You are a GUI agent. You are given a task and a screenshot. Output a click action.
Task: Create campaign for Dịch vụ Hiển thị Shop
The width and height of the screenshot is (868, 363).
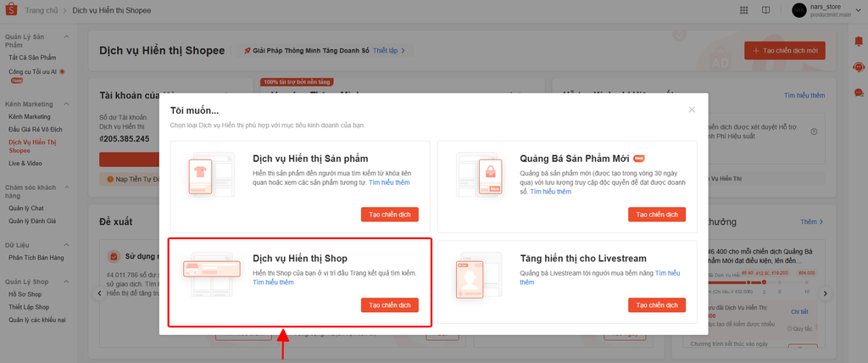click(x=390, y=305)
